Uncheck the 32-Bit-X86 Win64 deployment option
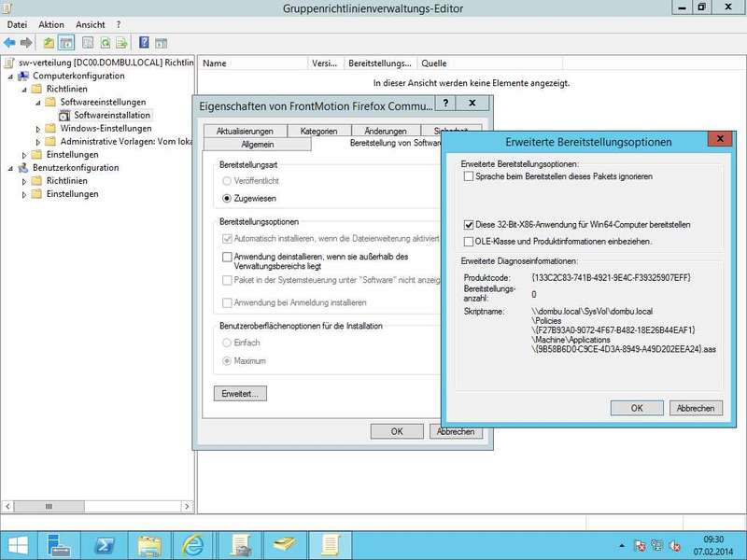The image size is (747, 560). click(x=469, y=225)
